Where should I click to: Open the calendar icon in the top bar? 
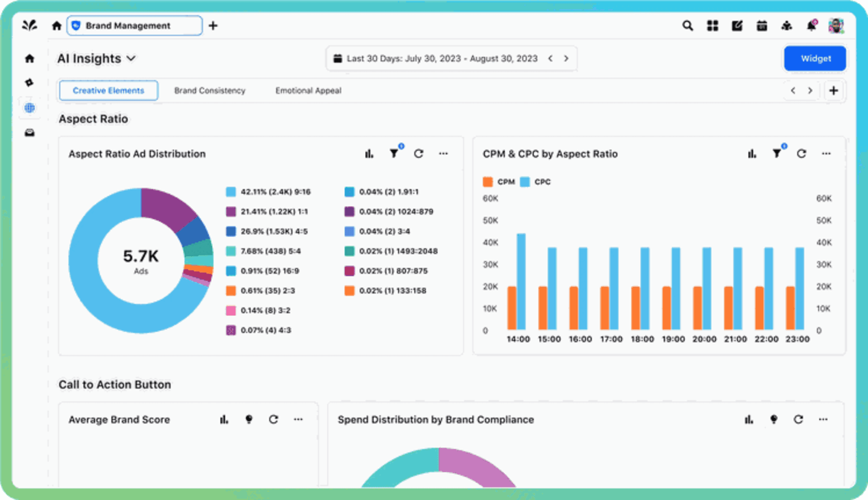click(762, 26)
